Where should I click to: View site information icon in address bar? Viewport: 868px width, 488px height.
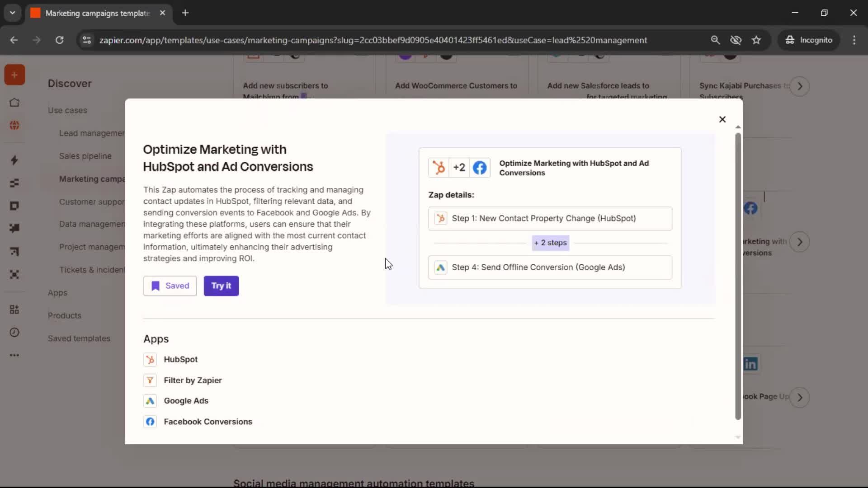pyautogui.click(x=87, y=40)
